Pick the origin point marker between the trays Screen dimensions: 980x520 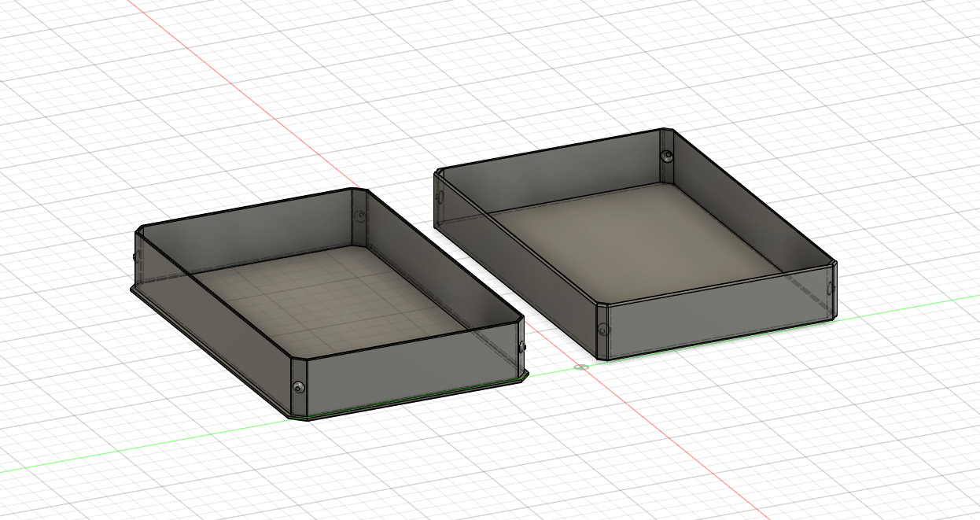(x=581, y=367)
